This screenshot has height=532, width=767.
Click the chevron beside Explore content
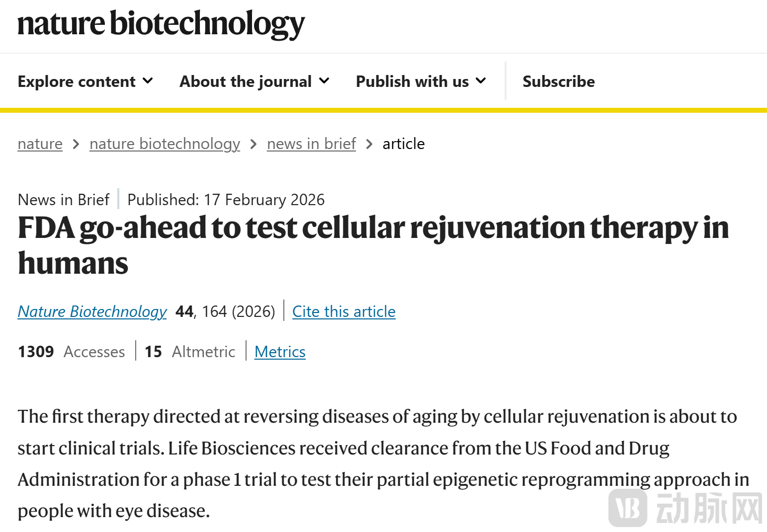click(x=148, y=80)
